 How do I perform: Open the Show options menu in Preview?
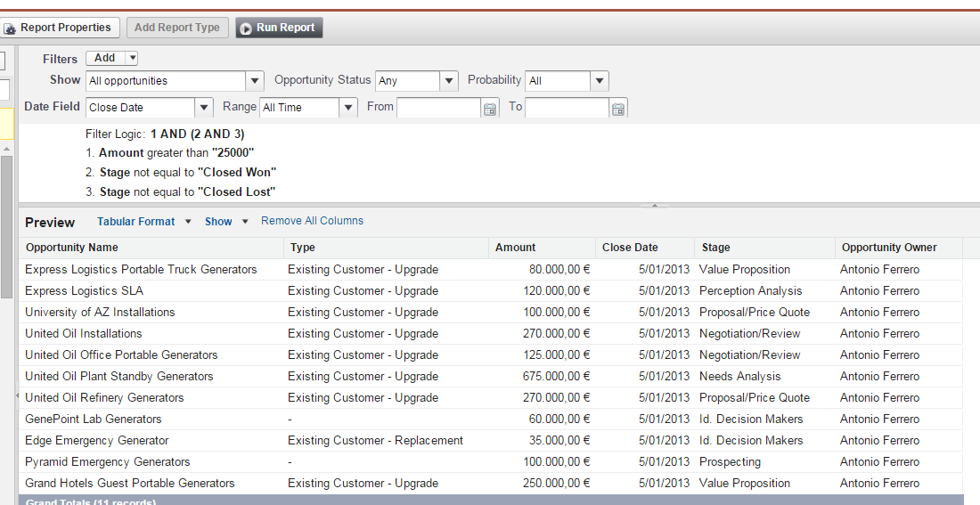coord(226,221)
